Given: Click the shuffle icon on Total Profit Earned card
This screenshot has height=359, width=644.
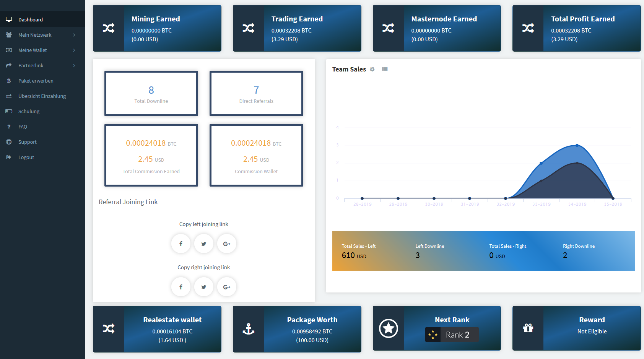Looking at the screenshot, I should pos(528,28).
